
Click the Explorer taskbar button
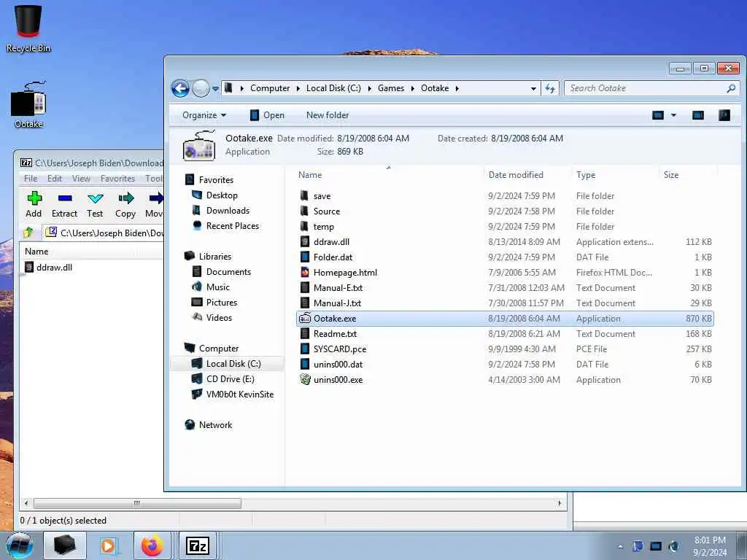coord(64,545)
